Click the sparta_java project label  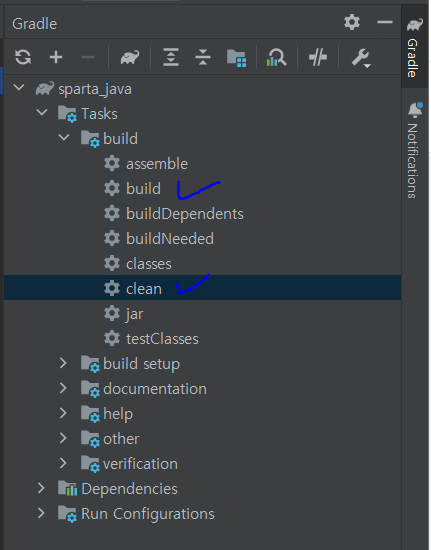[95, 89]
